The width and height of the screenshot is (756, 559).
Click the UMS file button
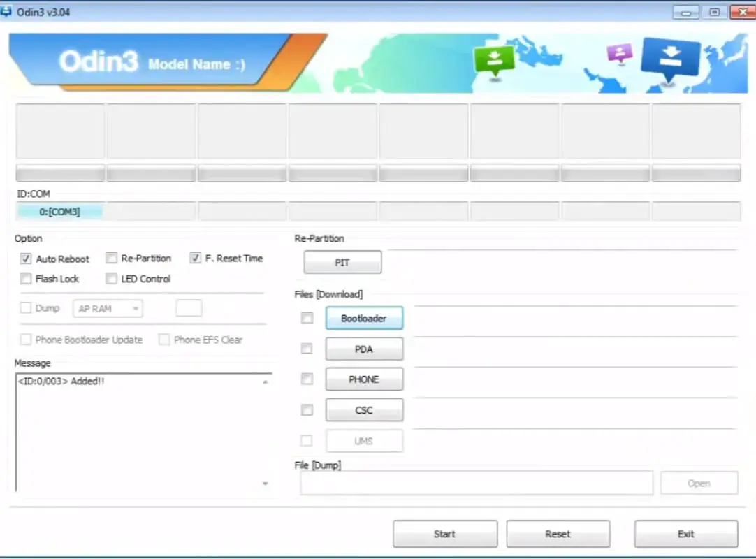point(364,441)
